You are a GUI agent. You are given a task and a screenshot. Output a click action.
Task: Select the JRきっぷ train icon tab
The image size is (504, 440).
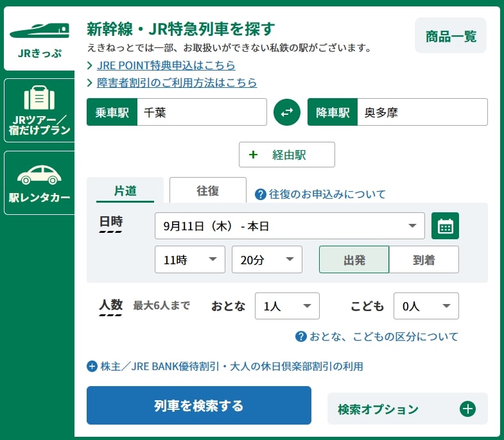pos(39,40)
